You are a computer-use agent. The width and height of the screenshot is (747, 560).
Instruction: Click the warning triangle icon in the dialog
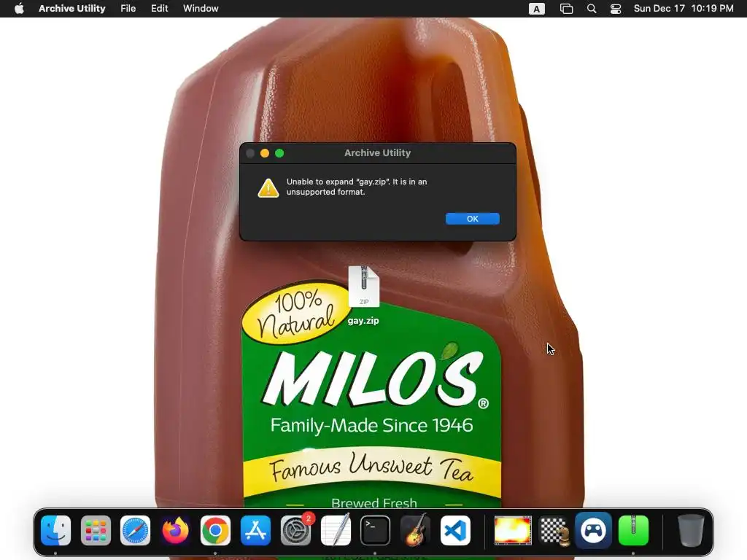[268, 187]
